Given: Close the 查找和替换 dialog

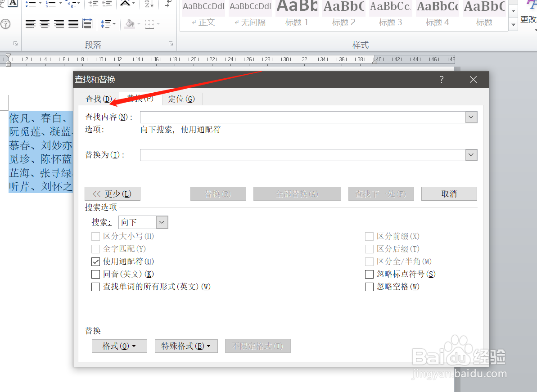Looking at the screenshot, I should click(x=473, y=80).
